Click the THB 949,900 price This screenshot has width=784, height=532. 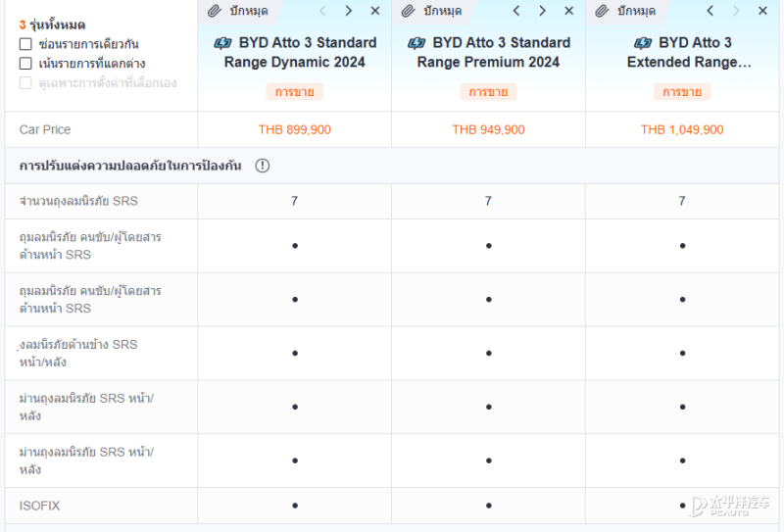click(x=488, y=130)
